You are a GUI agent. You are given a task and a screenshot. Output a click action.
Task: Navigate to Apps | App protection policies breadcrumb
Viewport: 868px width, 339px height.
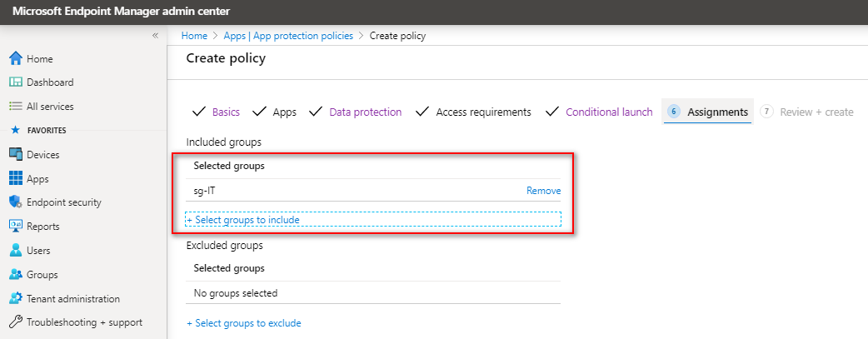point(288,36)
